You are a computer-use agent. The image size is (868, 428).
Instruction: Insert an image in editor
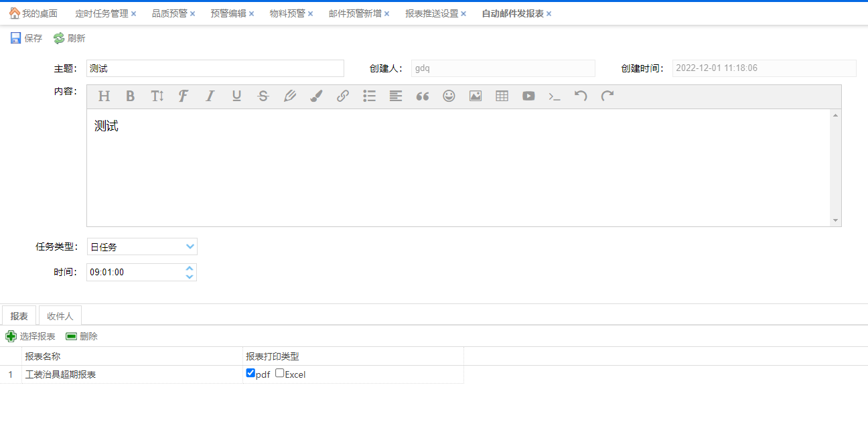click(476, 96)
